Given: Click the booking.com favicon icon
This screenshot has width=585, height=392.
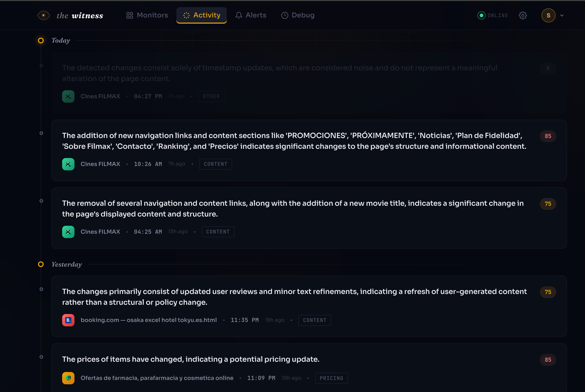Looking at the screenshot, I should click(x=68, y=320).
